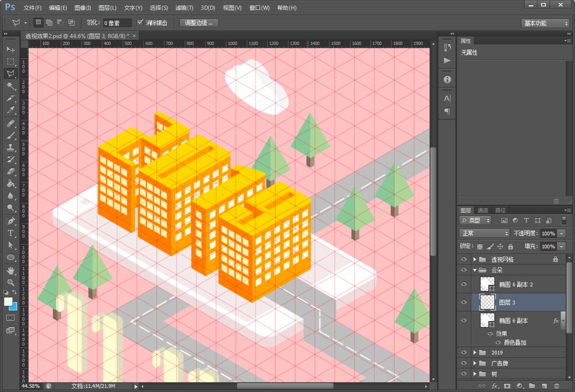Switch to the 通道 tab
The height and width of the screenshot is (392, 575).
tap(483, 210)
